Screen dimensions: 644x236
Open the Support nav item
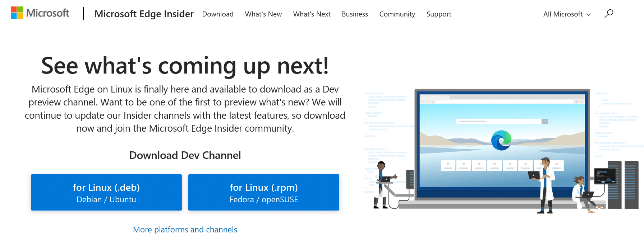point(439,14)
